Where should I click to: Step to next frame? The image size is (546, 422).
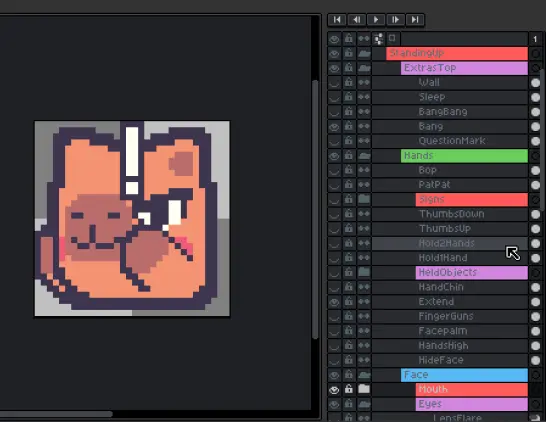coord(396,20)
